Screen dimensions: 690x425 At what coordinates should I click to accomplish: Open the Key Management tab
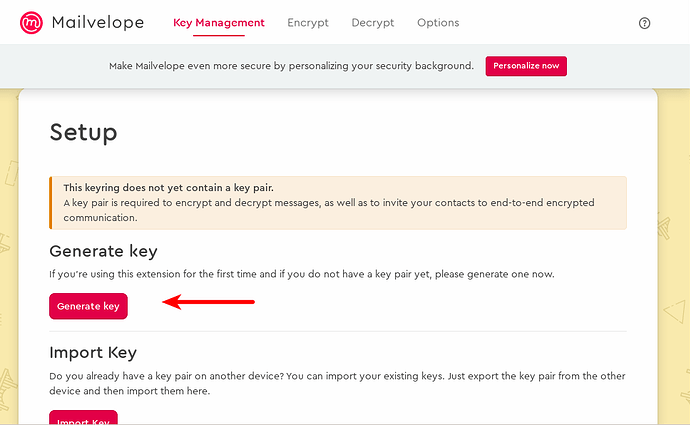pos(219,23)
